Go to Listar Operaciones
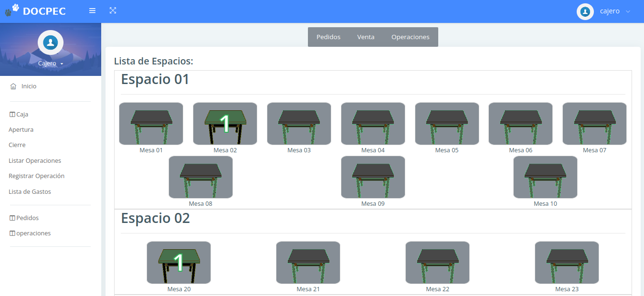644x296 pixels. pyautogui.click(x=35, y=161)
